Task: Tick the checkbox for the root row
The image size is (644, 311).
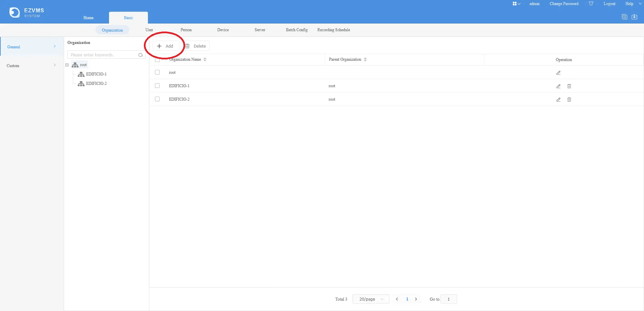Action: coord(157,72)
